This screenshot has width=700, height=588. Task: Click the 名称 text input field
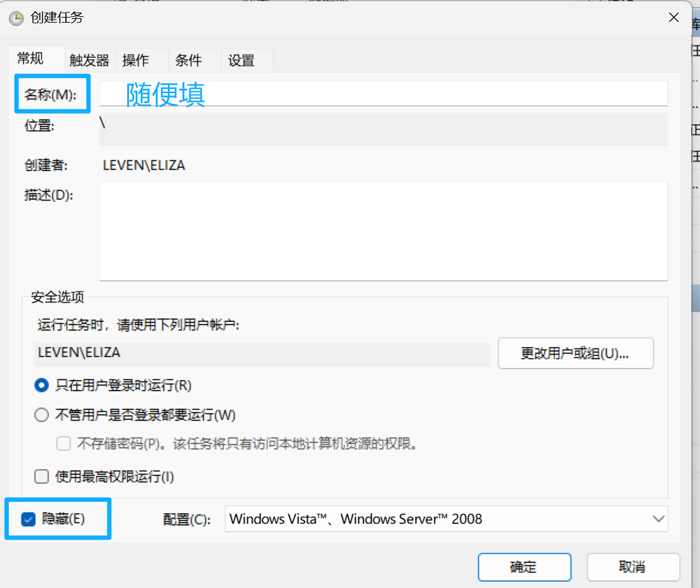[384, 94]
